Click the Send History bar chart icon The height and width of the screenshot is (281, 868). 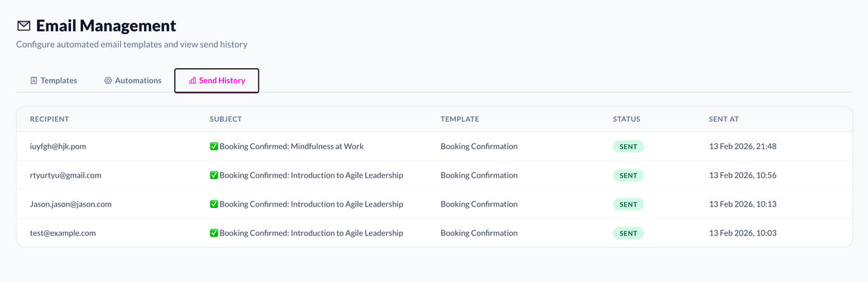pos(192,80)
